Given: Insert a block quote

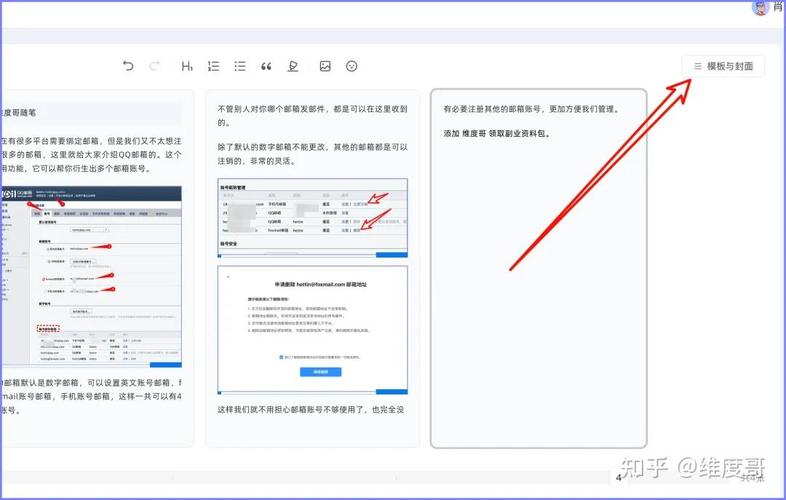Looking at the screenshot, I should [x=266, y=66].
